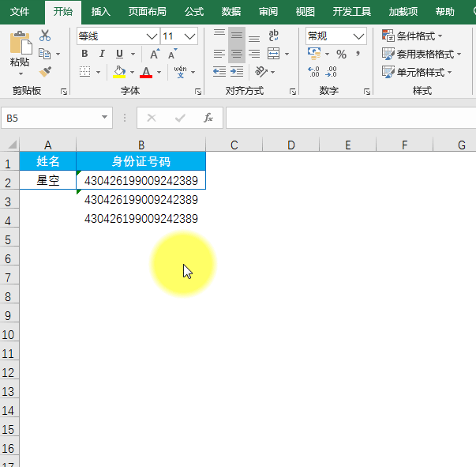Viewport: 476px width, 467px height.
Task: Click the confirm checkmark in formula bar
Action: tap(180, 118)
